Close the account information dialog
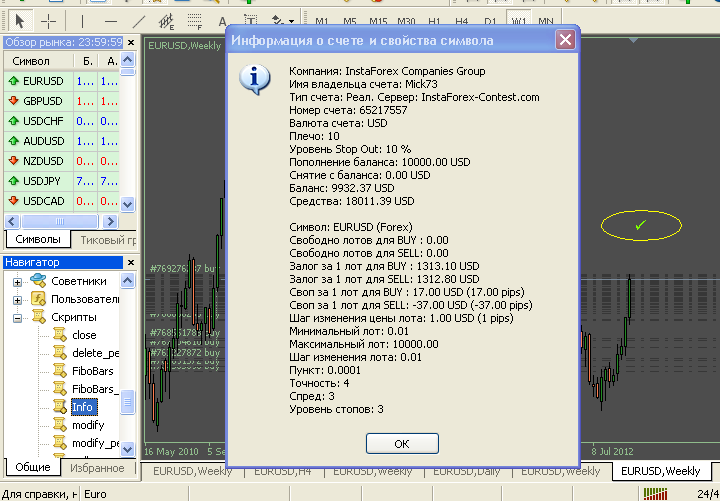 565,40
